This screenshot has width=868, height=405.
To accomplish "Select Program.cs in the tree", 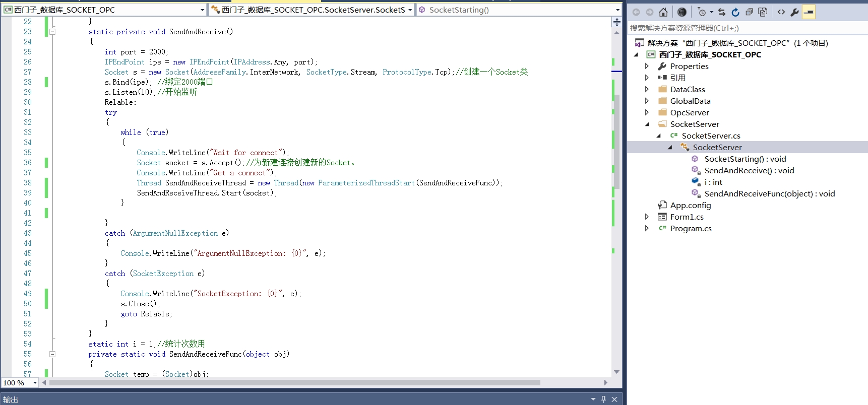I will click(x=691, y=228).
